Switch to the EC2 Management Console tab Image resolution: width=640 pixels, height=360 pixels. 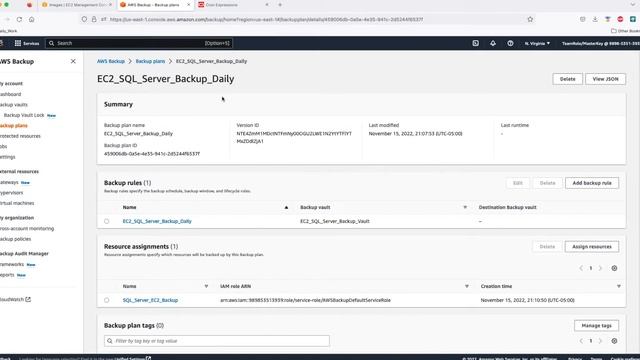(77, 5)
